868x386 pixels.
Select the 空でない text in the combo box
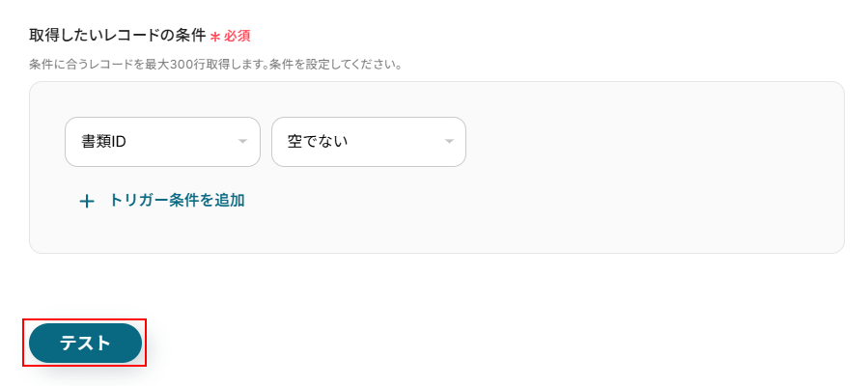point(318,142)
